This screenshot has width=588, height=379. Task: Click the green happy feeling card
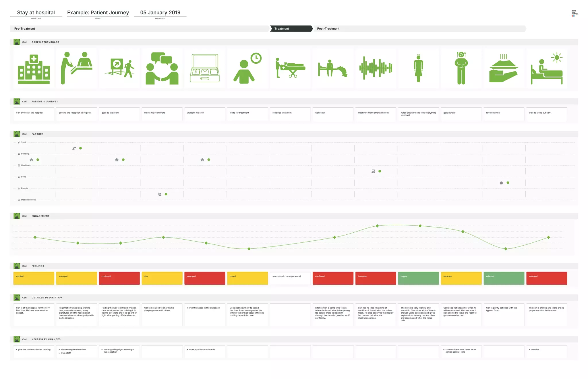coord(419,278)
